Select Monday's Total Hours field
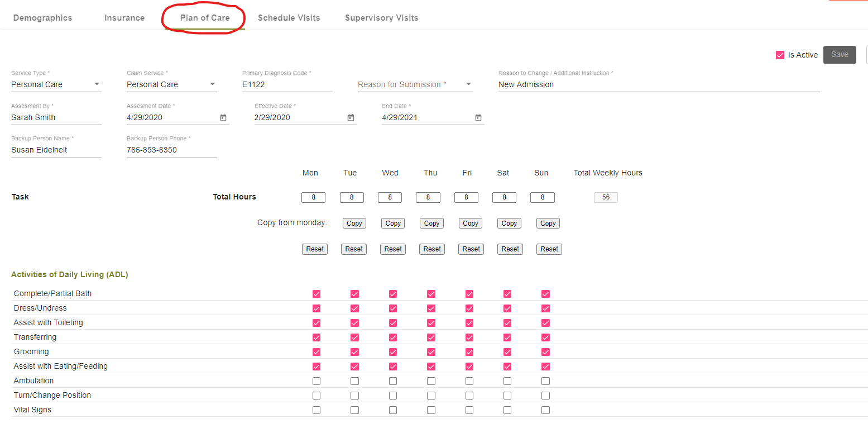Image resolution: width=868 pixels, height=428 pixels. pyautogui.click(x=313, y=197)
